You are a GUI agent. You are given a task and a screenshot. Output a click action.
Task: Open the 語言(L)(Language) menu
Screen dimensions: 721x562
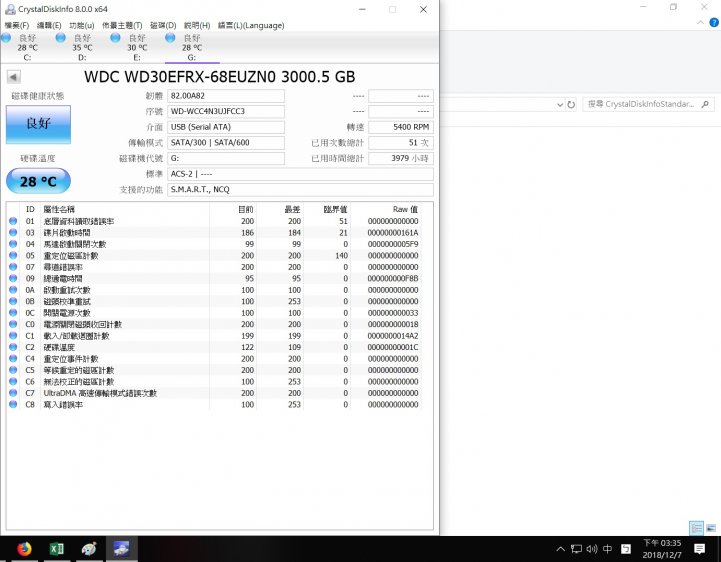tap(251, 25)
